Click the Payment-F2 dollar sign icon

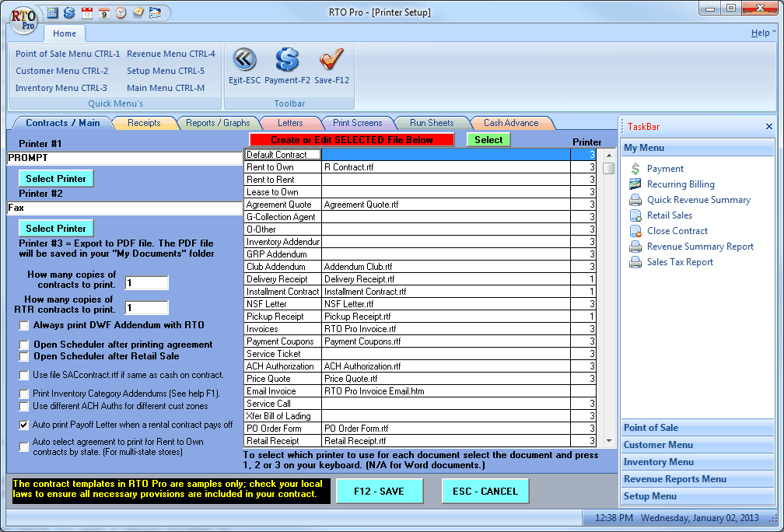pos(287,60)
